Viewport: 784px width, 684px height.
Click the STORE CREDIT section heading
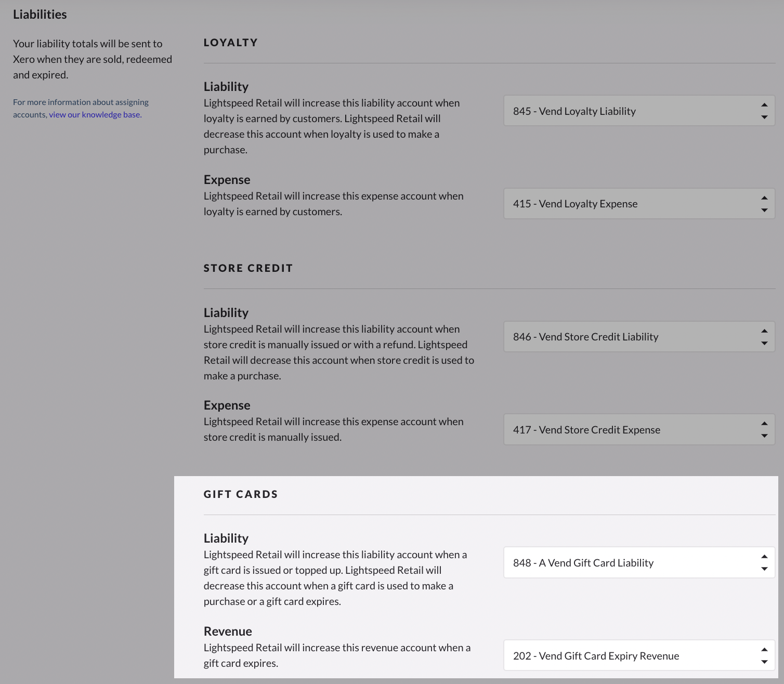[x=249, y=268]
